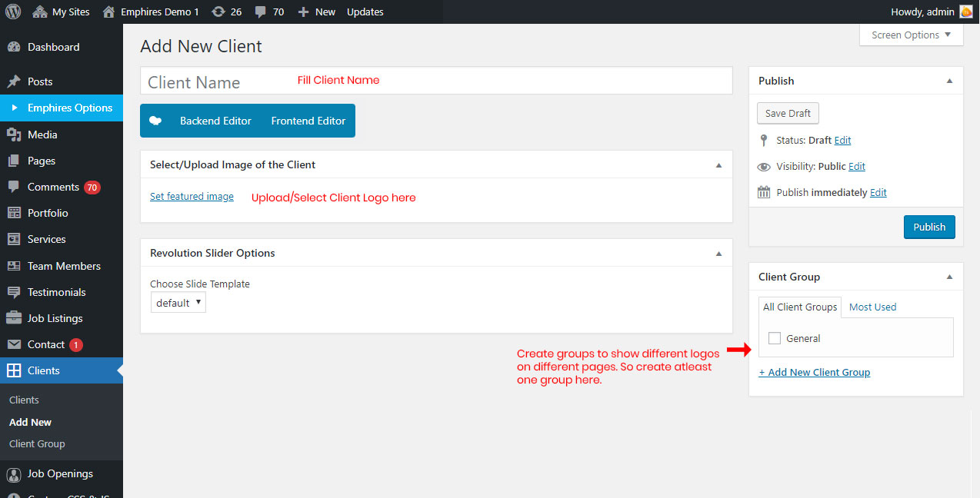Click the blue Publish button
Screen dimensions: 980x498
point(928,227)
